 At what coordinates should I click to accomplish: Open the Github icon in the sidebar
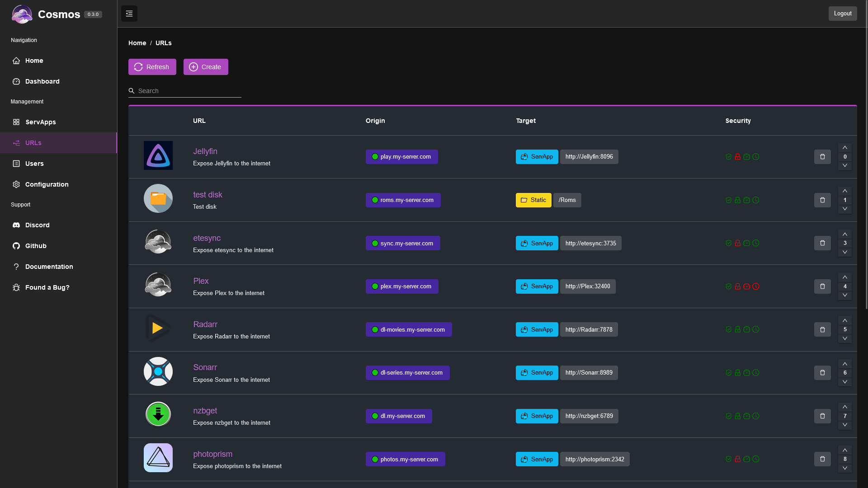click(16, 246)
